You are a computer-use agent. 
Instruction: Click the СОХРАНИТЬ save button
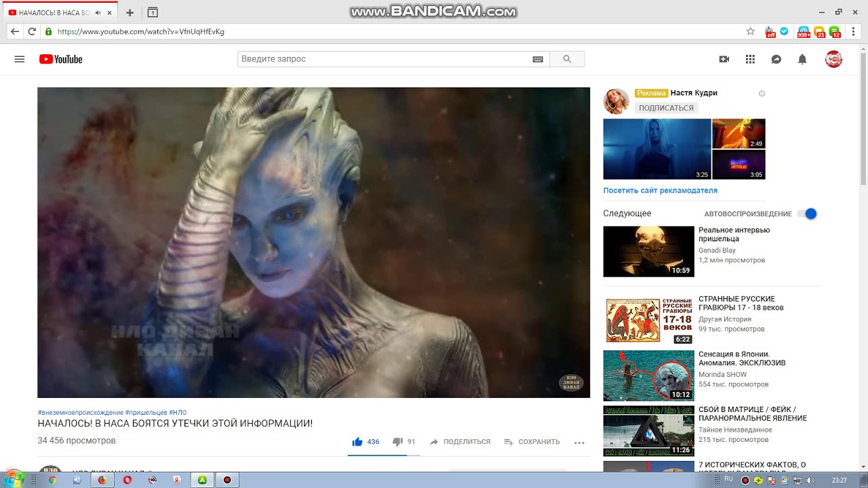[x=532, y=442]
